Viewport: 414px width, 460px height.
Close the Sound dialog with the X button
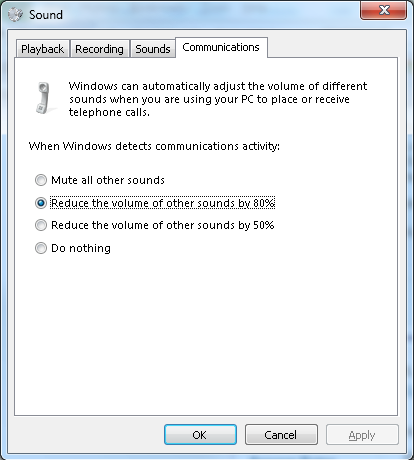click(x=383, y=10)
